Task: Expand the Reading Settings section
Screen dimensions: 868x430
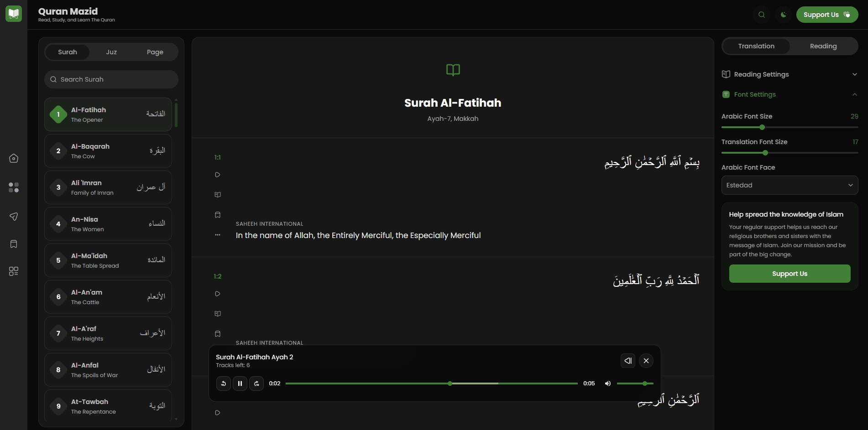Action: pos(790,74)
